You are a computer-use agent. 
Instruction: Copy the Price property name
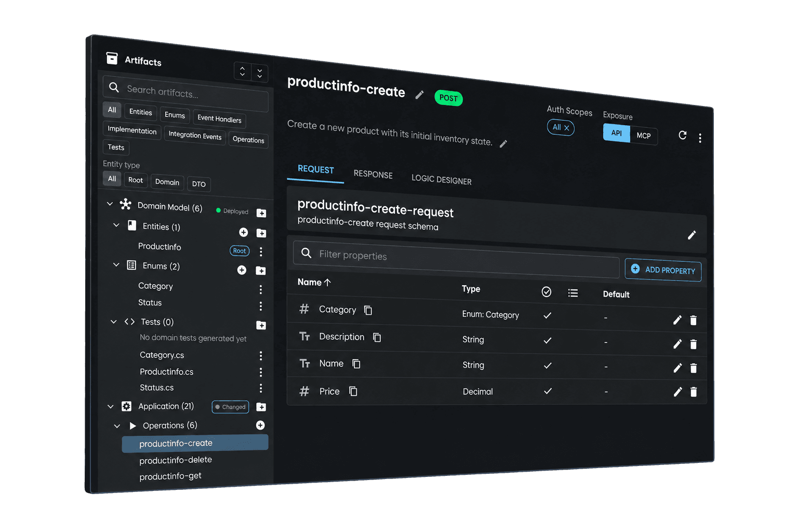point(353,391)
